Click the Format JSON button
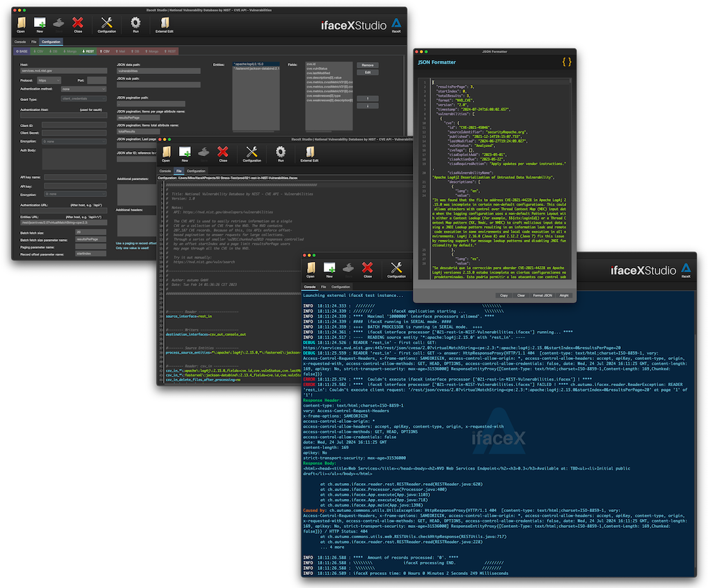The width and height of the screenshot is (708, 588). [x=541, y=295]
